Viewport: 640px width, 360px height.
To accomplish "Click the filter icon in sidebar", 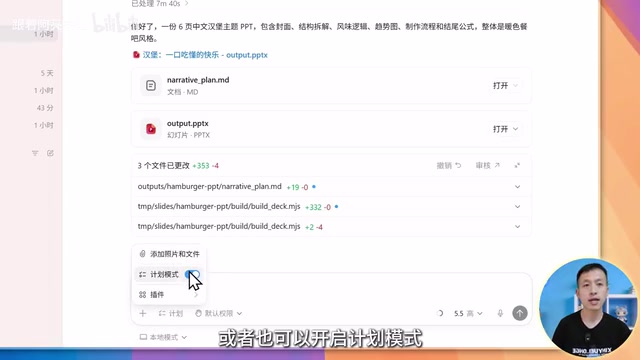I will [35, 153].
